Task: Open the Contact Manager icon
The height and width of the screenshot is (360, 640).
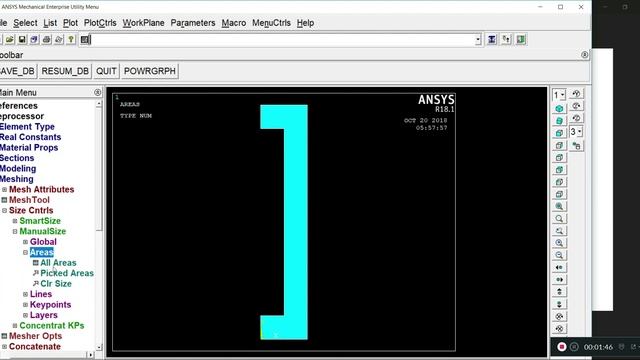Action: click(x=521, y=40)
